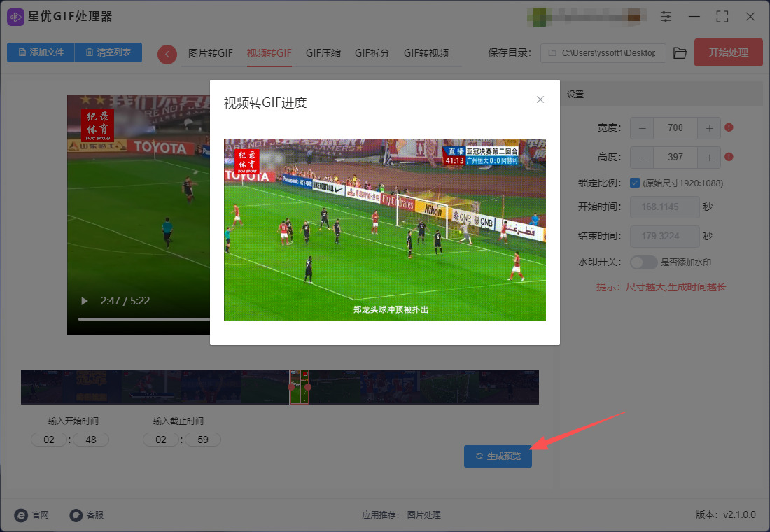Uncheck the 锁定比例 checkbox
770x532 pixels.
tap(634, 183)
